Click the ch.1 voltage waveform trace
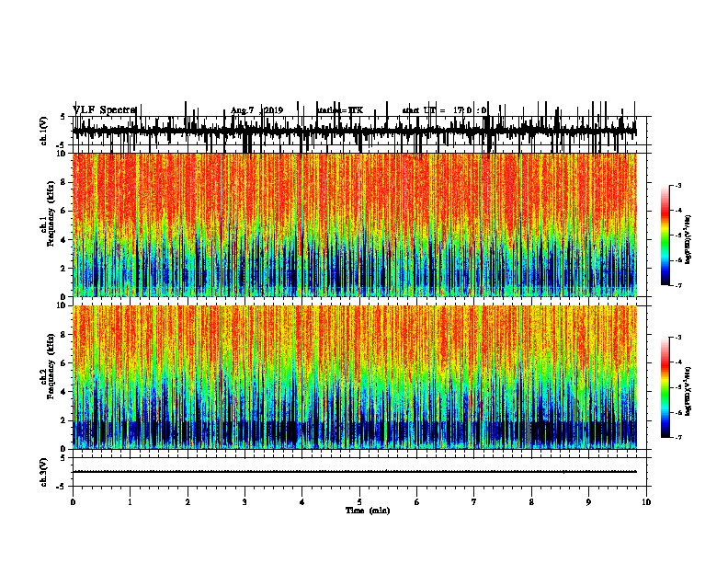Screen dimensions: 728x563 [x=355, y=131]
